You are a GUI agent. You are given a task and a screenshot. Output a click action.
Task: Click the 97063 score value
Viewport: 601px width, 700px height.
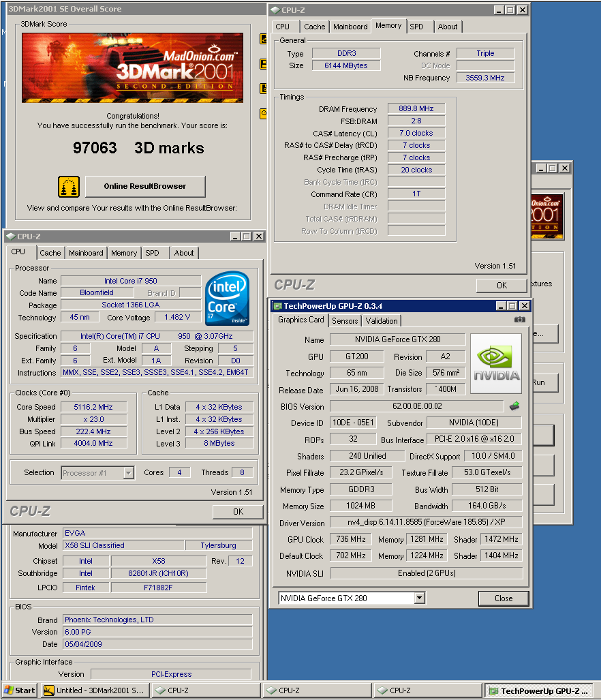click(x=95, y=148)
